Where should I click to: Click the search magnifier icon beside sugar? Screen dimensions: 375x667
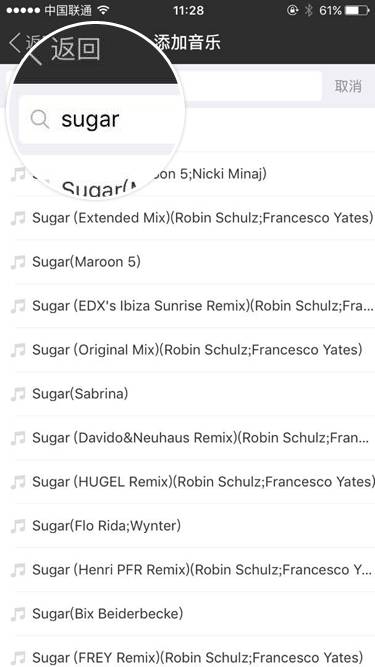point(40,119)
